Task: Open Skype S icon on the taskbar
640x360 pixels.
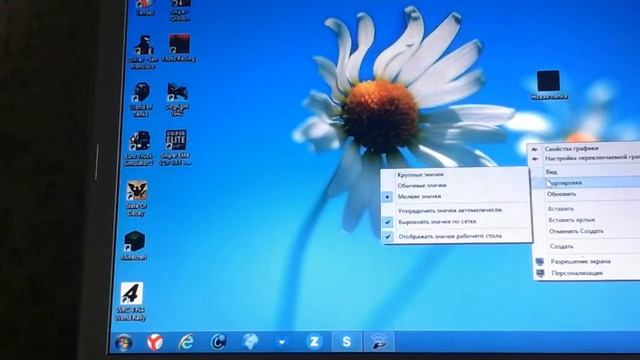Action: pyautogui.click(x=347, y=341)
